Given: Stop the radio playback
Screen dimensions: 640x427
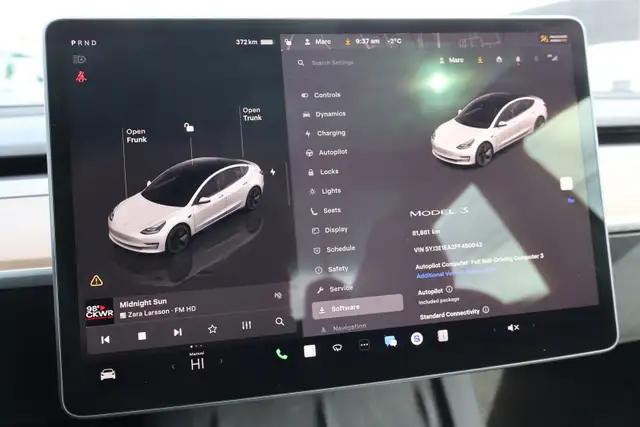Looking at the screenshot, I should tap(142, 336).
